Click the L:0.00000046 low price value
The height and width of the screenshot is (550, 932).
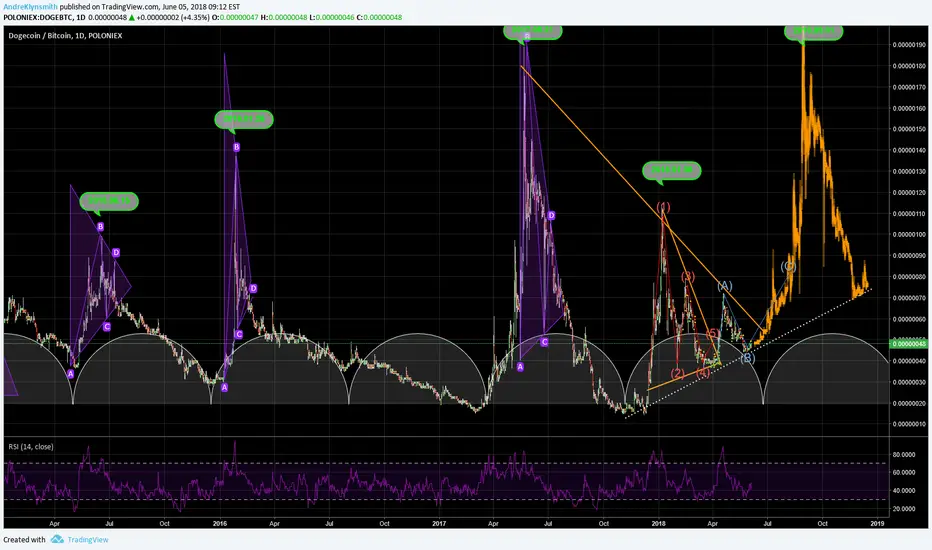[x=332, y=18]
